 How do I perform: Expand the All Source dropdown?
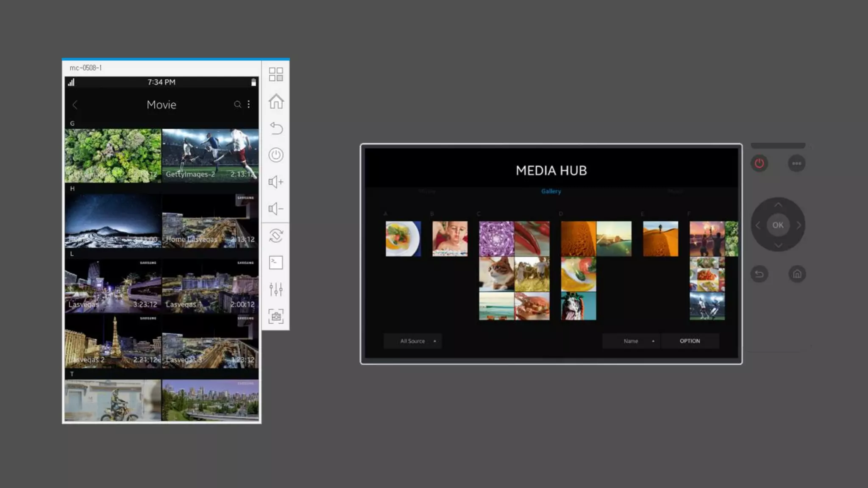click(413, 341)
